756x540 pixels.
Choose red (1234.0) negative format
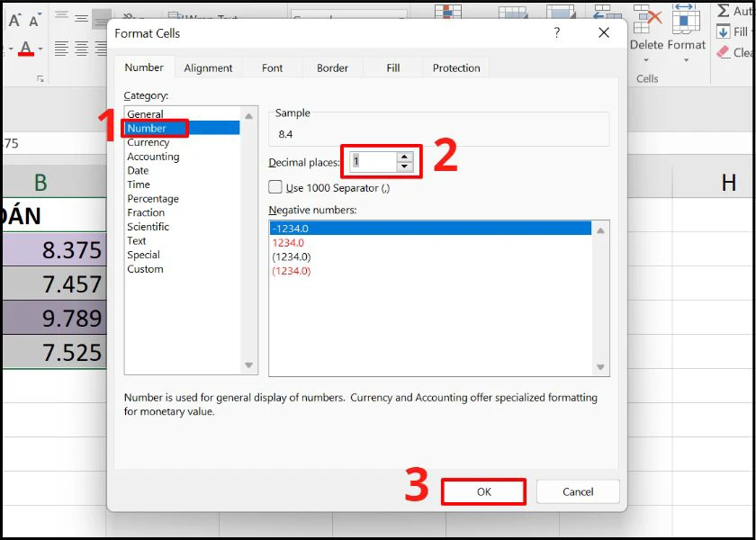click(x=430, y=271)
